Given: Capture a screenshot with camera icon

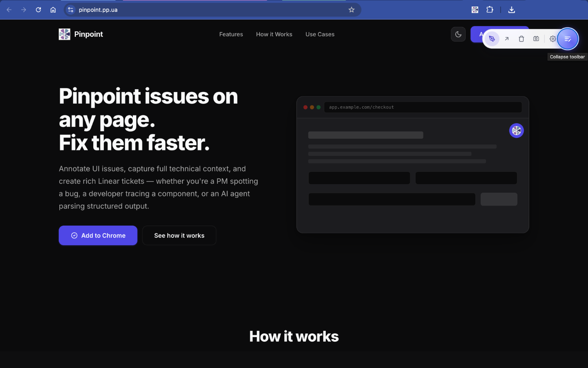Looking at the screenshot, I should pyautogui.click(x=536, y=39).
